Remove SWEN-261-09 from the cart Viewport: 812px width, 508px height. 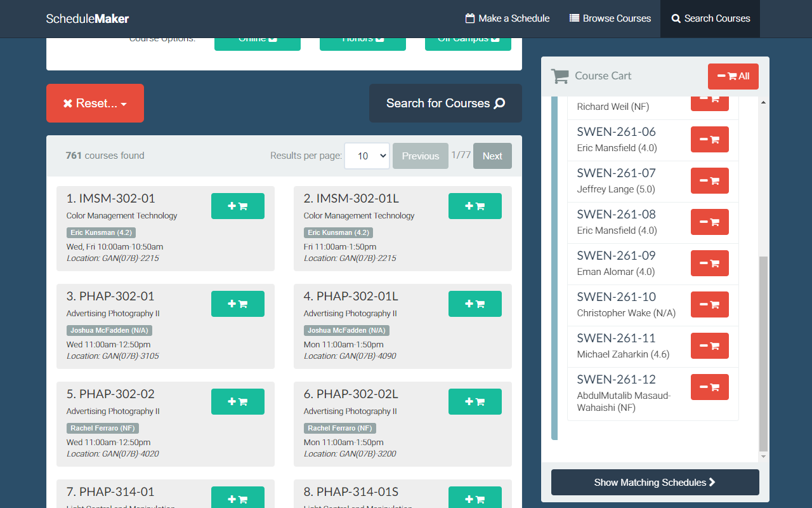pyautogui.click(x=709, y=263)
